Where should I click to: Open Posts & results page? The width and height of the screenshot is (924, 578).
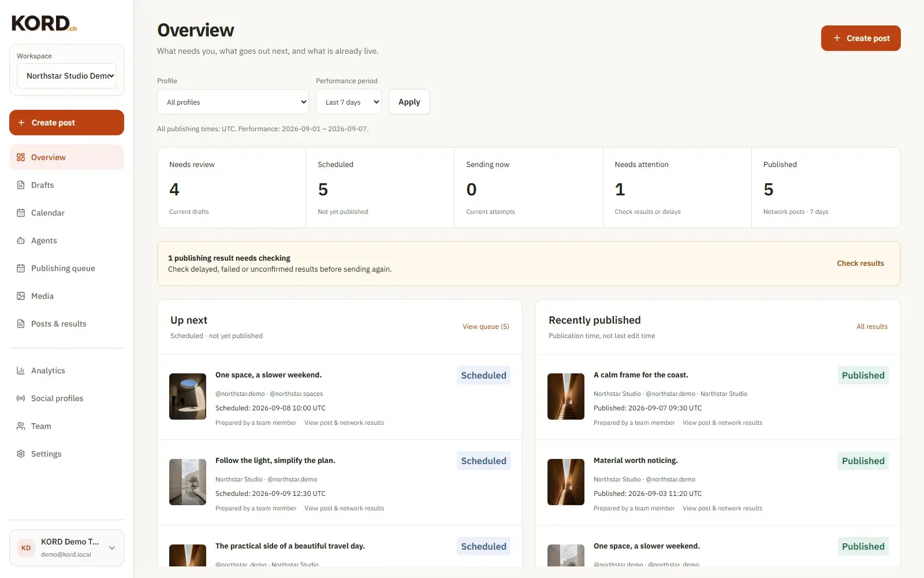[x=66, y=324]
